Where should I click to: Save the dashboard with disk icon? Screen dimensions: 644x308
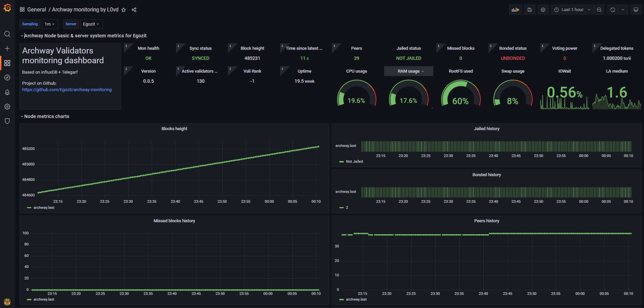click(x=530, y=10)
